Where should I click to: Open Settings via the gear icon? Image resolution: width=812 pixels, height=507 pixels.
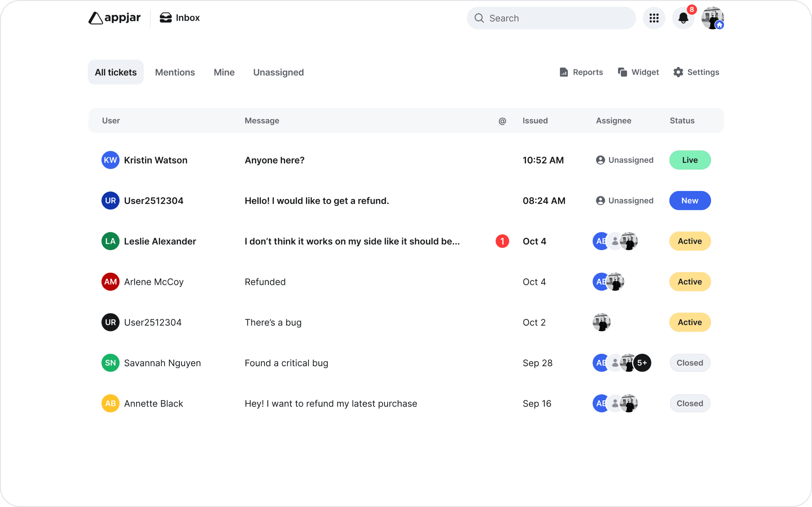click(696, 72)
